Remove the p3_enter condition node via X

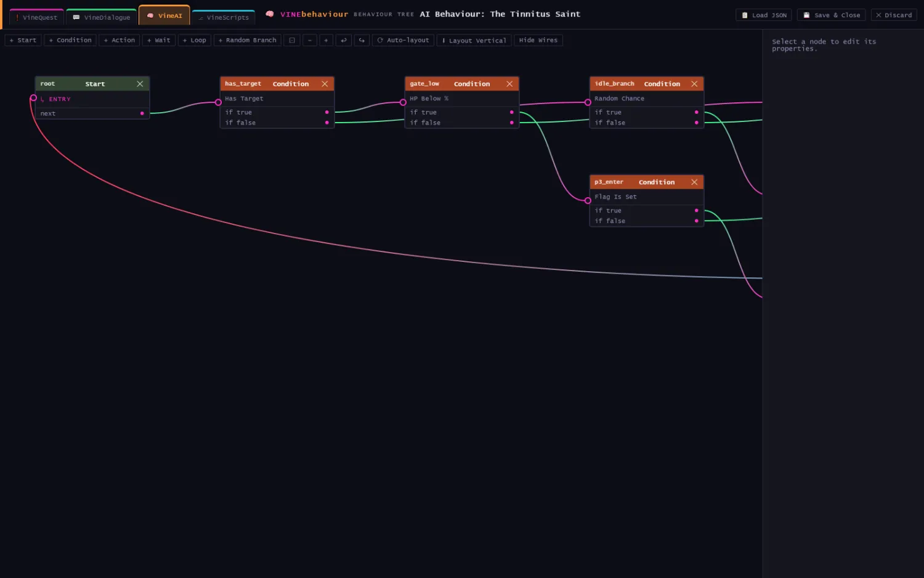[x=694, y=182]
